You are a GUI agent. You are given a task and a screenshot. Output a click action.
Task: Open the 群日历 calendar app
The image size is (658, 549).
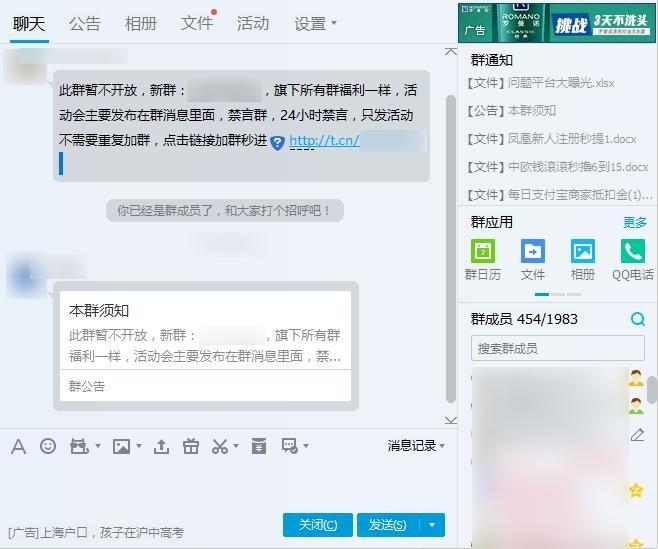tap(483, 260)
